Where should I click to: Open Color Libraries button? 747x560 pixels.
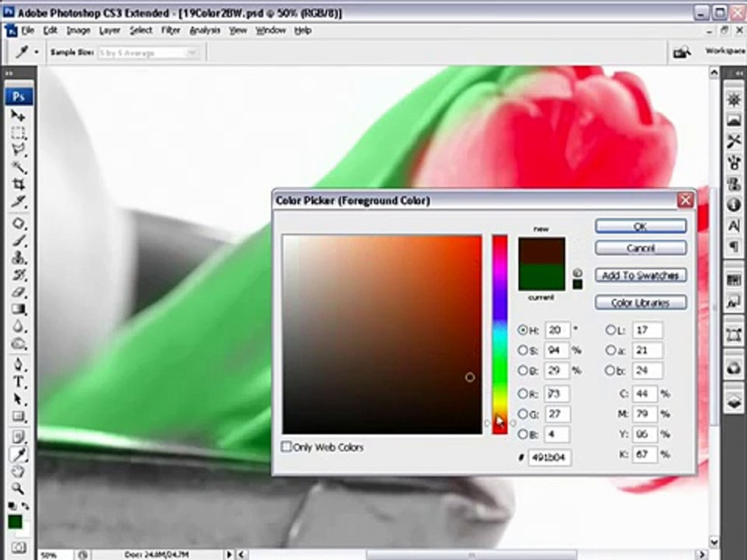(641, 302)
